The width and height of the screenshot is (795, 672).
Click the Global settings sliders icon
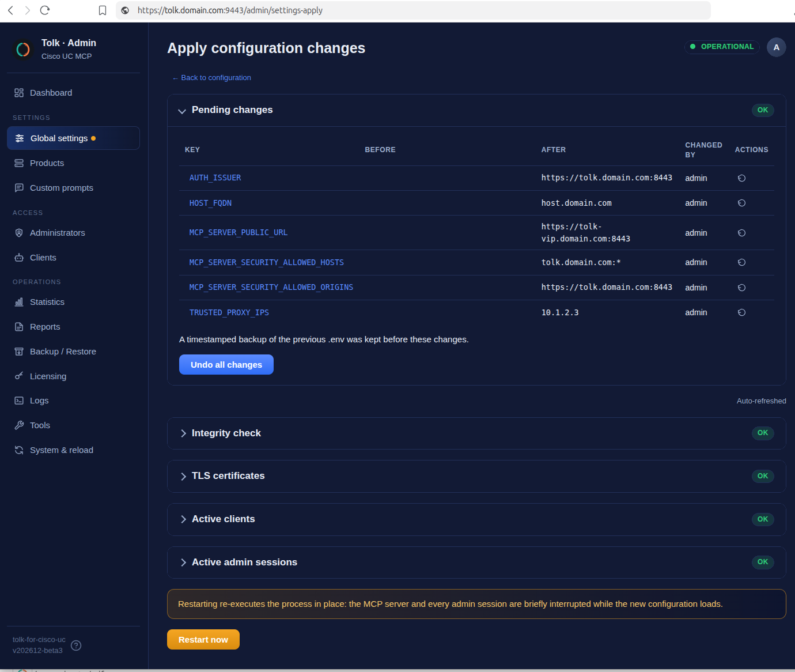(20, 138)
